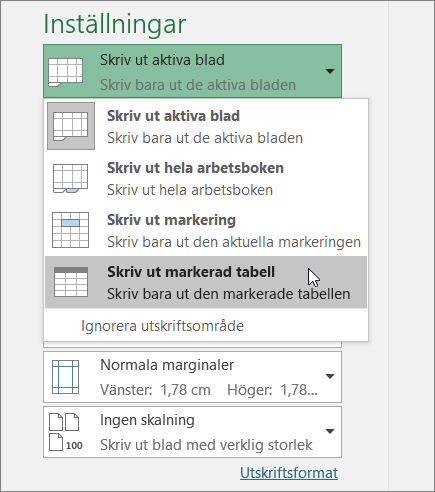Open the Utskriftsformat link
This screenshot has width=435, height=492.
289,473
